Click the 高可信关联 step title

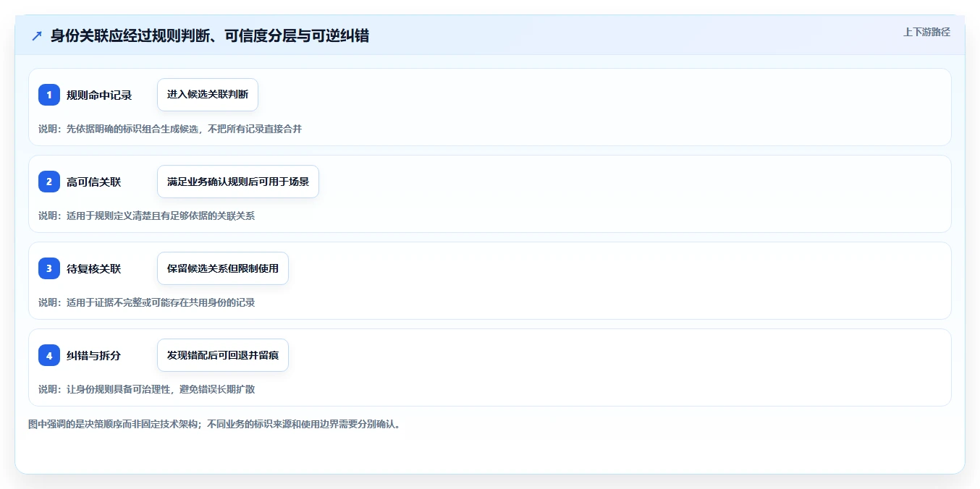(94, 182)
